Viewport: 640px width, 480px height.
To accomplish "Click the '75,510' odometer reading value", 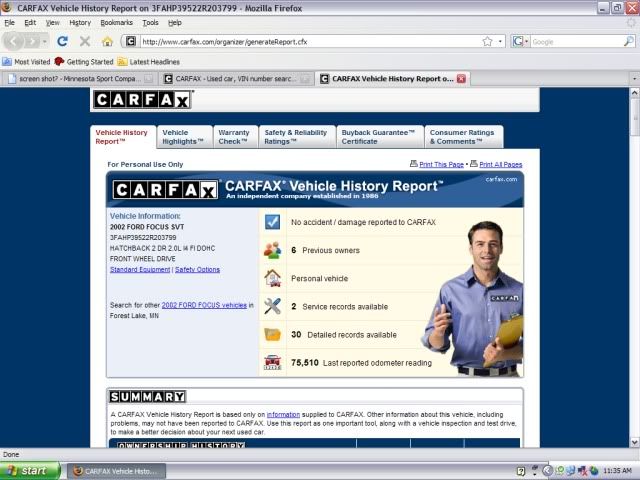I will tap(304, 362).
